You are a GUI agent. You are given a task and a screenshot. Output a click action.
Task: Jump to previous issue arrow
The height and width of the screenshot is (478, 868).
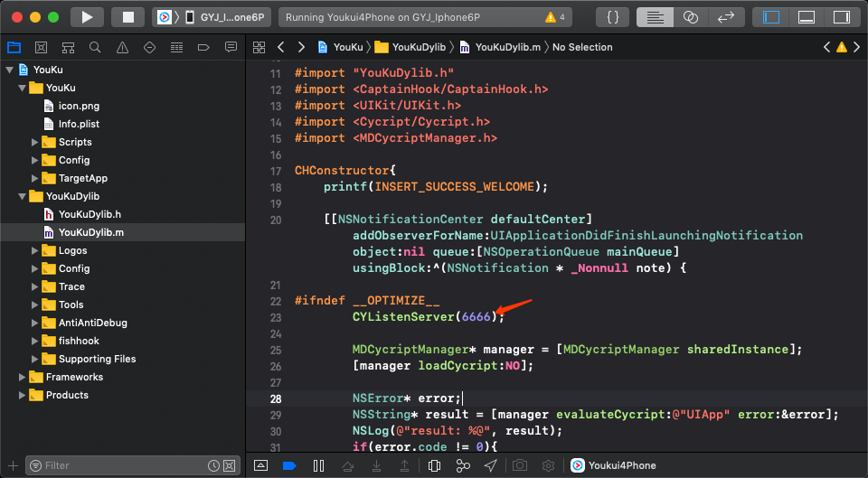click(x=826, y=48)
